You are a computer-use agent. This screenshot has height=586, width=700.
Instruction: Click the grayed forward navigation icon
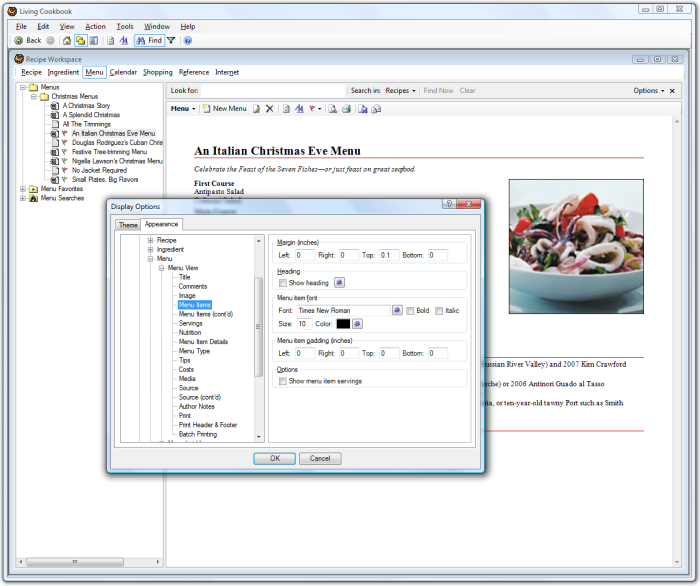(x=50, y=41)
